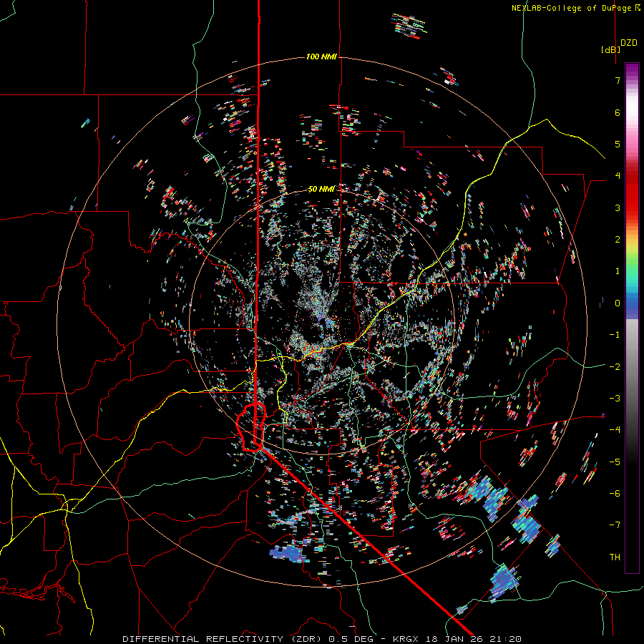Click the -5 value on the dB scale
Screen dimensions: 644x644
click(615, 462)
